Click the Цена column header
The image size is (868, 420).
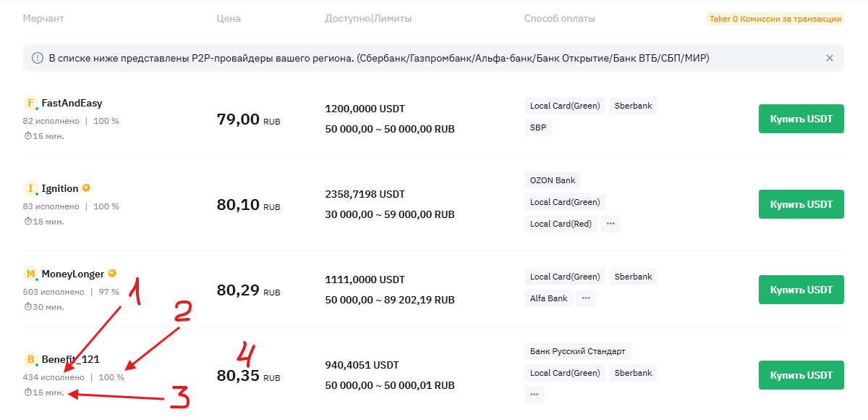229,19
